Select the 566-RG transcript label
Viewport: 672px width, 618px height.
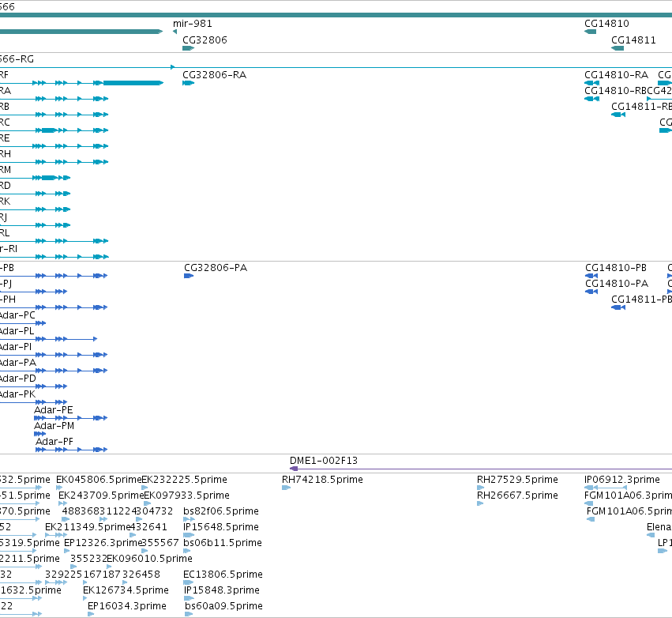17,59
